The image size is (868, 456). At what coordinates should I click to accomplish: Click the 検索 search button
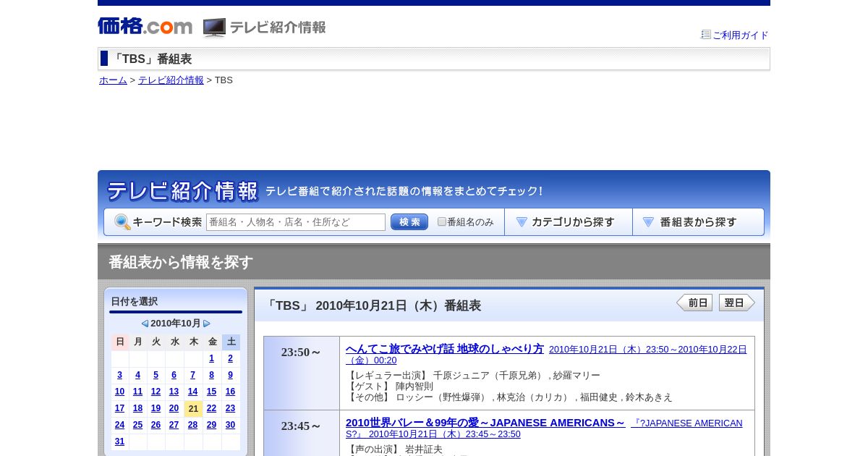tap(409, 222)
